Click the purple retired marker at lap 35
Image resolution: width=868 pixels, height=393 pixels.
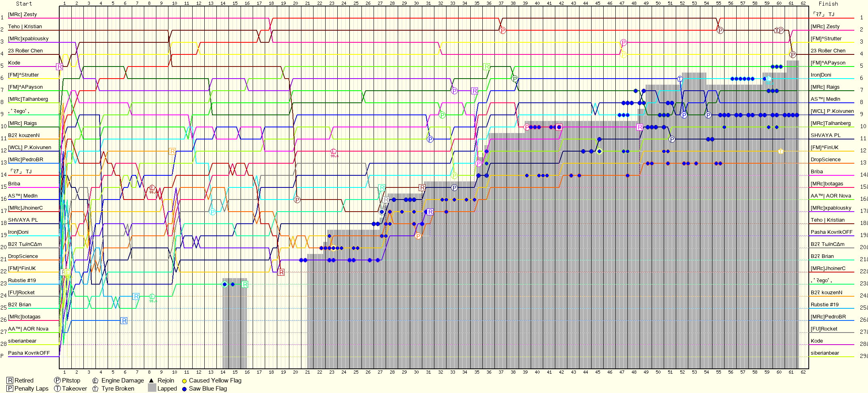point(474,91)
